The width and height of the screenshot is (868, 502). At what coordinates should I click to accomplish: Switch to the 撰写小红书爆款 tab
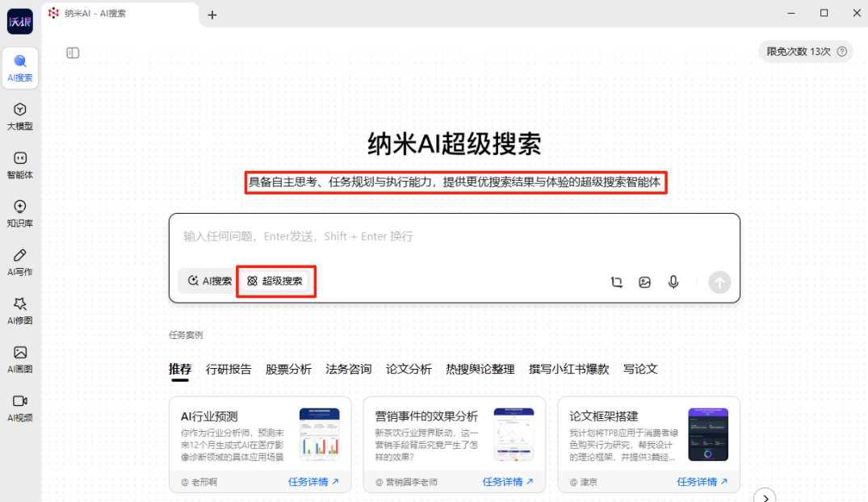(568, 369)
